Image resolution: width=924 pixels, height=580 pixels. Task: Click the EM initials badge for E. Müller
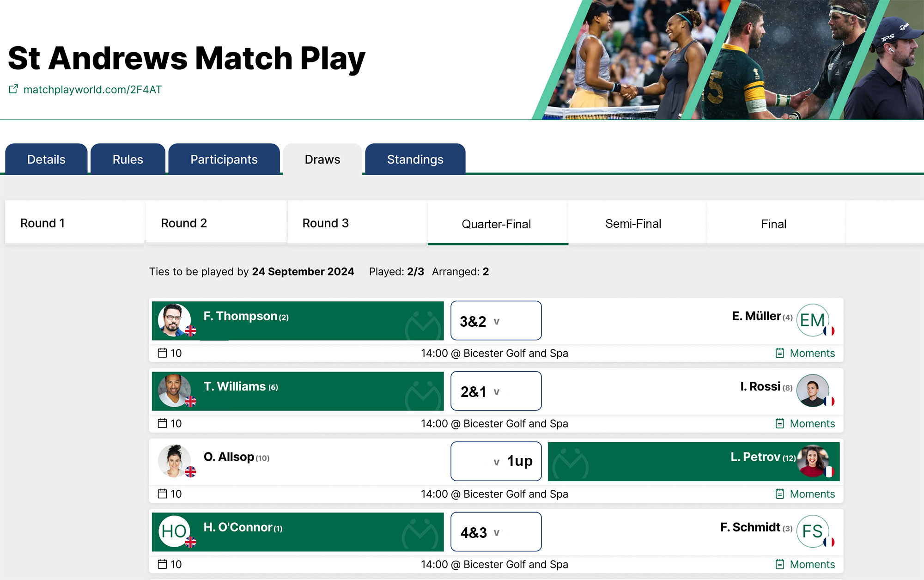click(x=814, y=320)
